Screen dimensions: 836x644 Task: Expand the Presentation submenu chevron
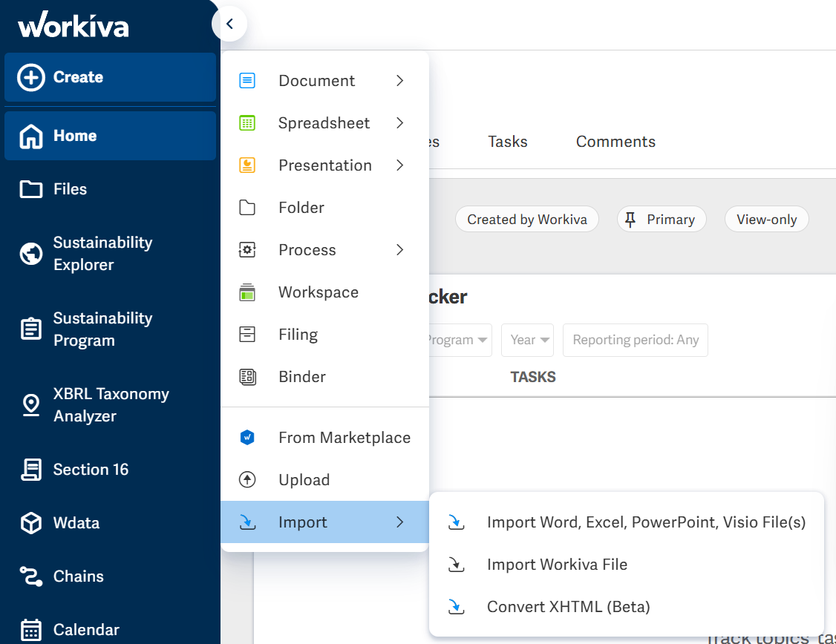[400, 165]
